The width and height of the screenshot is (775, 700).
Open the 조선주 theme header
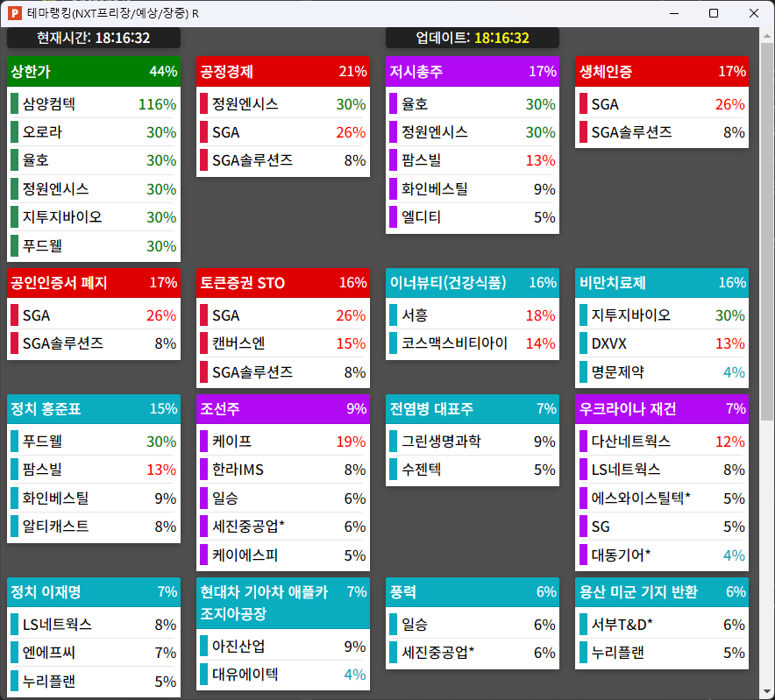pos(283,409)
